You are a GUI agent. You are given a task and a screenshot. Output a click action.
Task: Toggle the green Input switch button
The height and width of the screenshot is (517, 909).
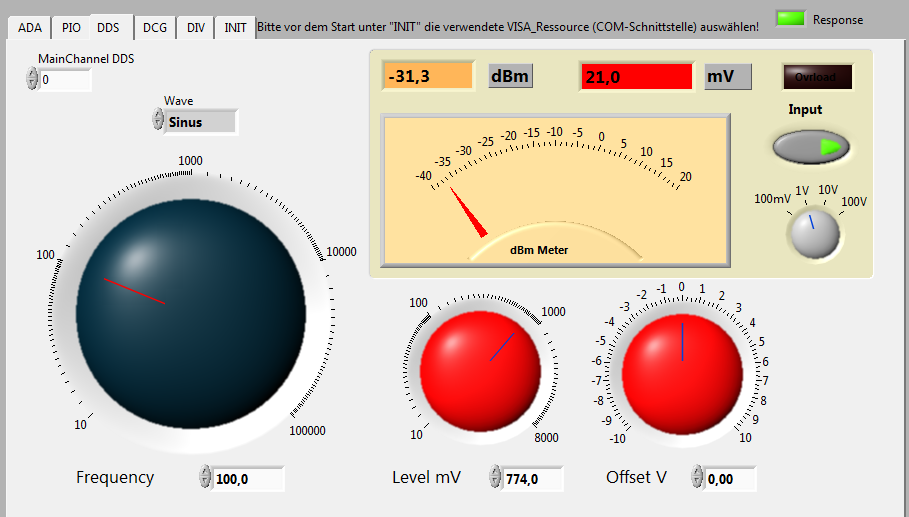click(811, 147)
